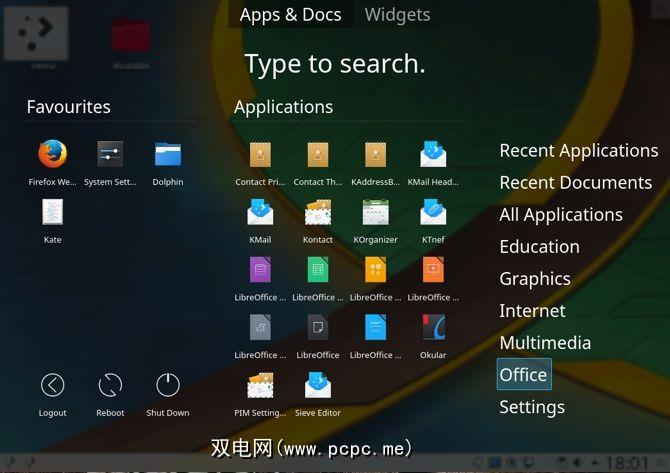Open Sieve Editor

[318, 386]
